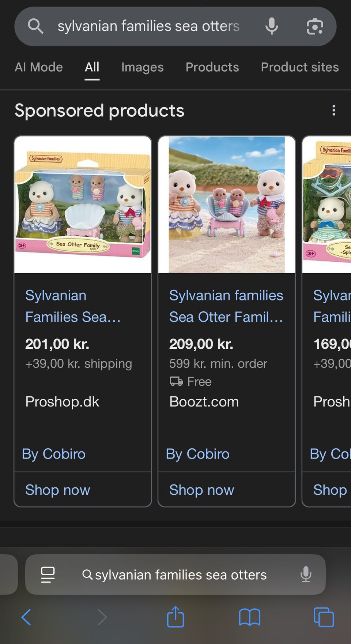
Task: Open Google Lens camera search
Action: 315,26
